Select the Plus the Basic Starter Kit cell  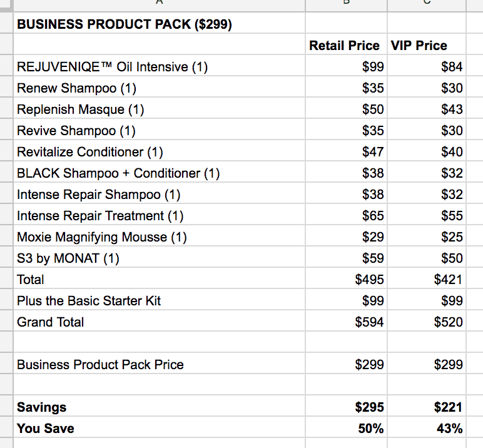click(89, 301)
